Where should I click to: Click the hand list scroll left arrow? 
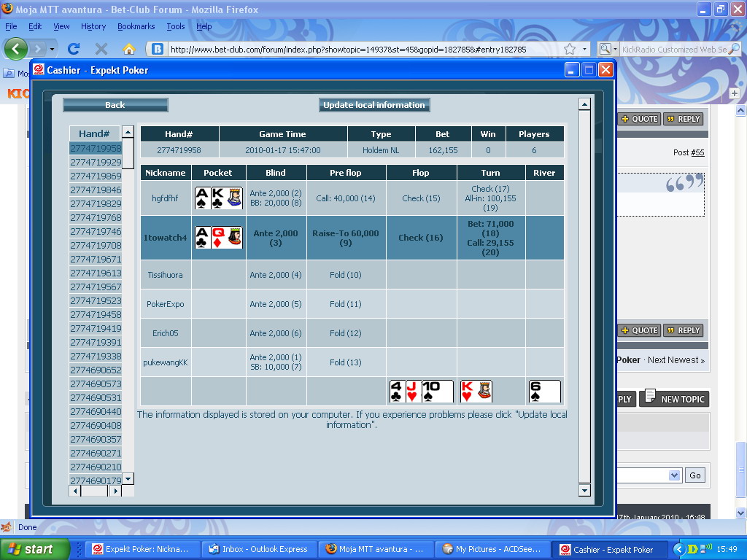click(75, 491)
